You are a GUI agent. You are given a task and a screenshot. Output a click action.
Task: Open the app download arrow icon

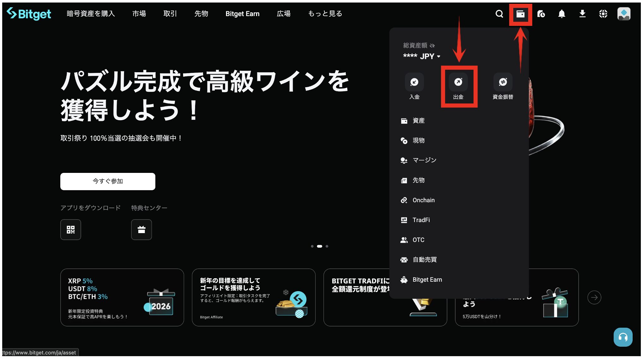(x=582, y=14)
